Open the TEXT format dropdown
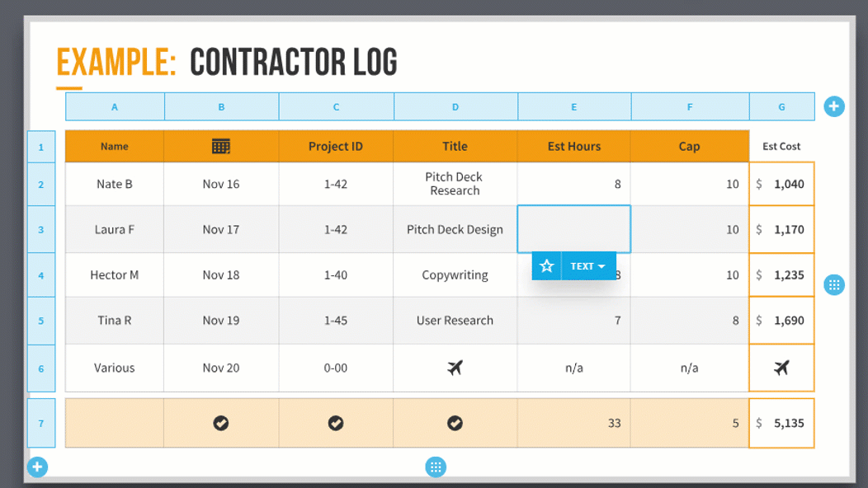868x488 pixels. pyautogui.click(x=587, y=265)
